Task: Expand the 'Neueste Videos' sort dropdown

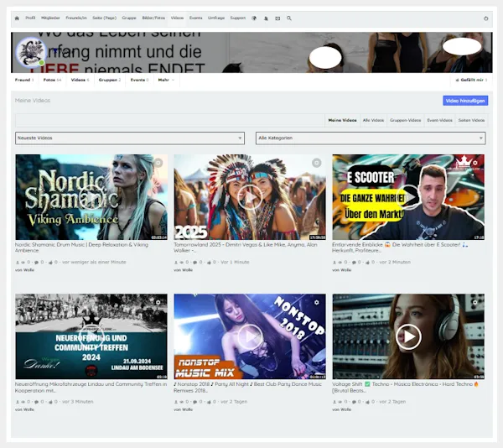Action: 130,138
